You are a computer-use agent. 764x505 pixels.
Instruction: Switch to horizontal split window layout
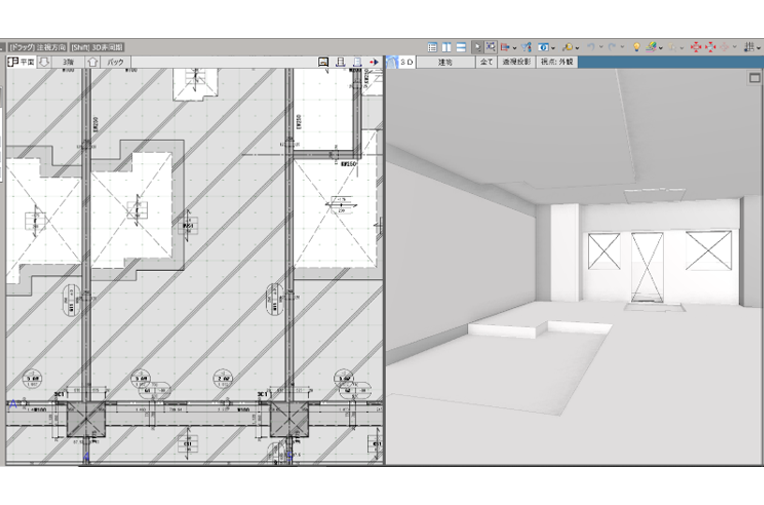click(x=460, y=47)
